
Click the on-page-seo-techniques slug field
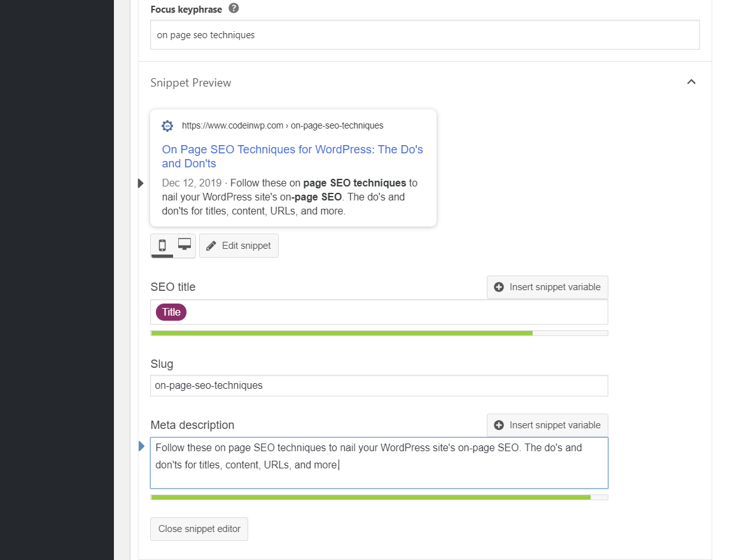pos(379,385)
